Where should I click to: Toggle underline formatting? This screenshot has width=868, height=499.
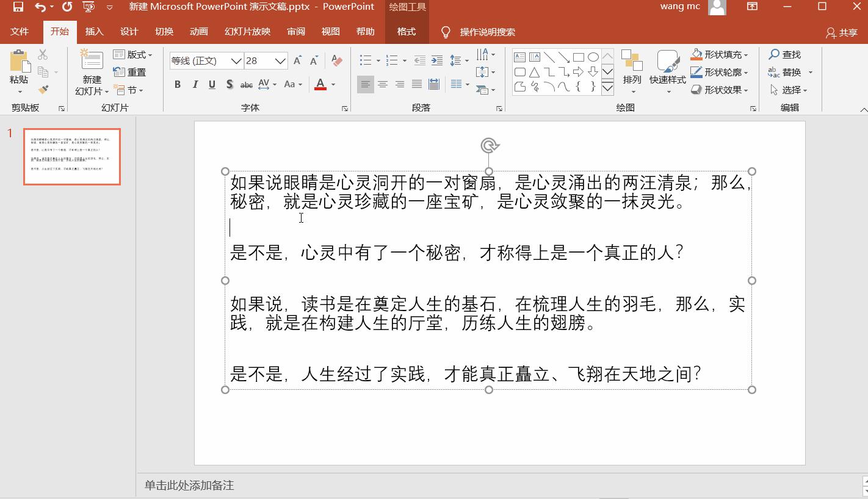click(x=211, y=84)
